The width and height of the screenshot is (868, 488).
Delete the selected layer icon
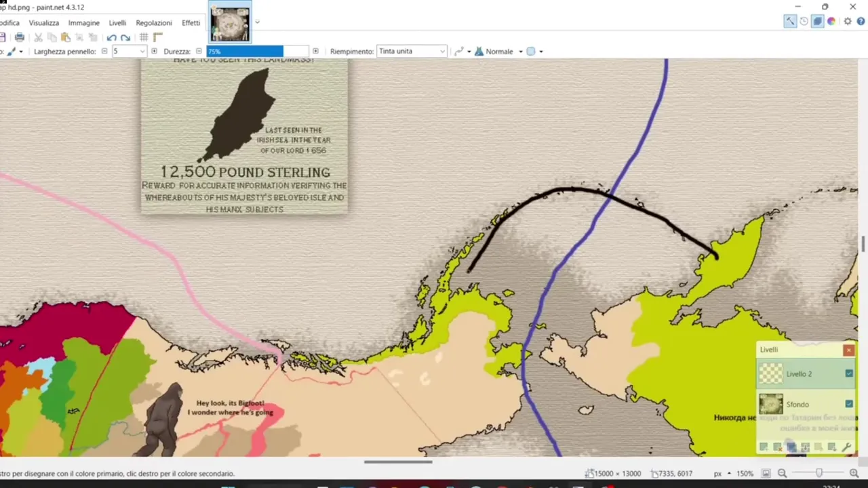pos(777,447)
